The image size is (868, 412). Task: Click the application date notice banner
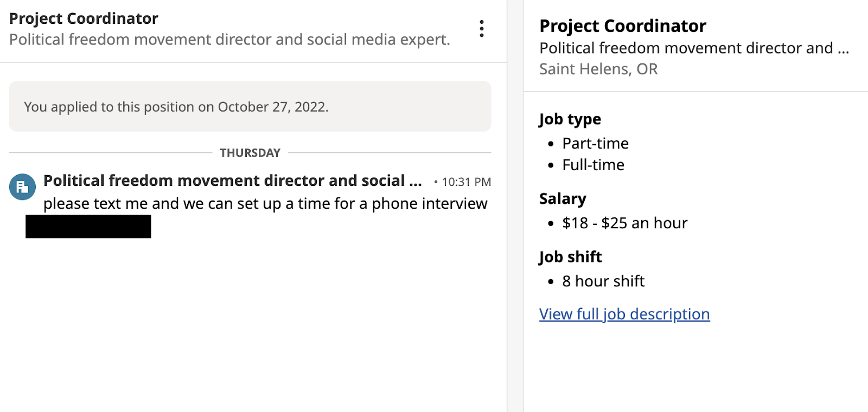pyautogui.click(x=250, y=106)
